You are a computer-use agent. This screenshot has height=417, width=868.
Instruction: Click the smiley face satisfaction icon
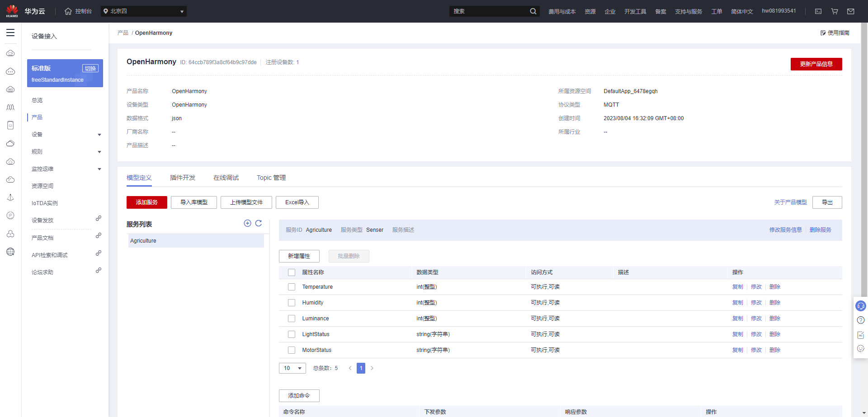coord(861,348)
